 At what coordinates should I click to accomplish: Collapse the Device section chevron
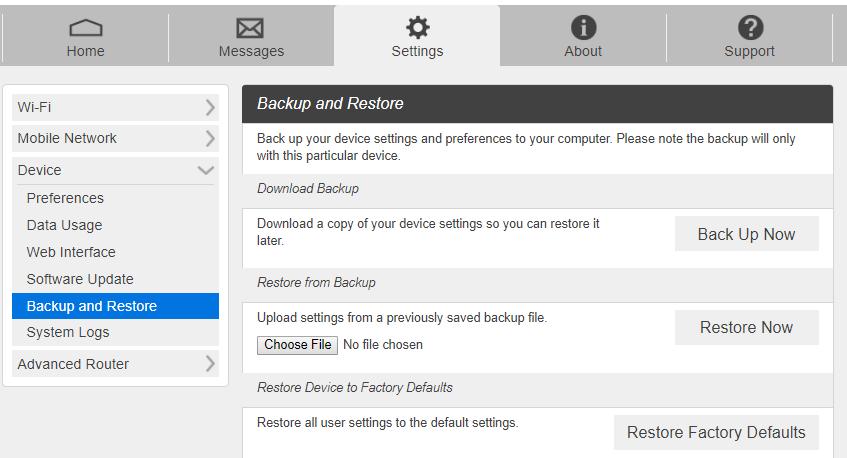click(207, 170)
